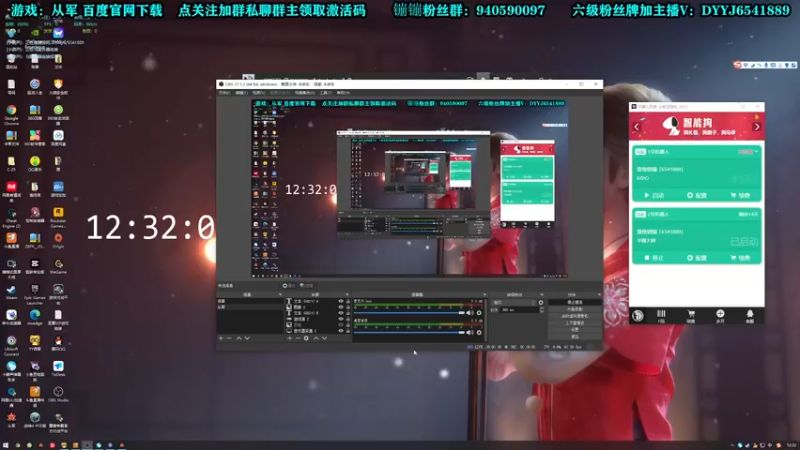The image size is (800, 450).
Task: Open Windows Start button on taskbar
Action: 6,445
